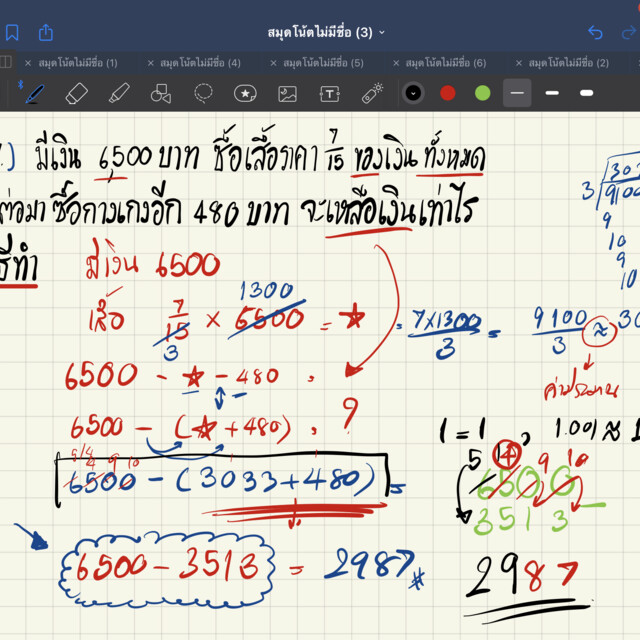Viewport: 640px width, 640px height.
Task: Select the Shapes tool
Action: click(160, 94)
